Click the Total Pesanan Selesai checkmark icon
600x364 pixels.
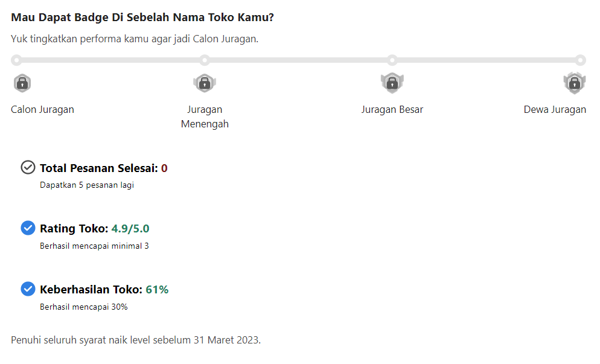(x=28, y=167)
